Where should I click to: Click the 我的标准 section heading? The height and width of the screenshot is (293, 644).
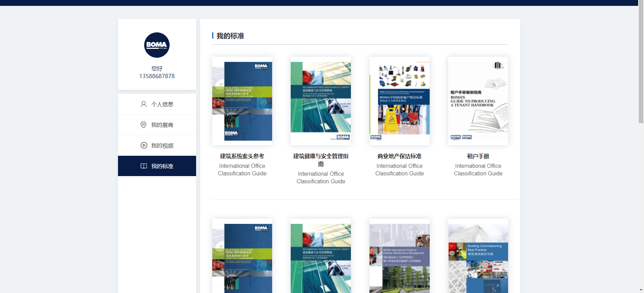point(230,36)
